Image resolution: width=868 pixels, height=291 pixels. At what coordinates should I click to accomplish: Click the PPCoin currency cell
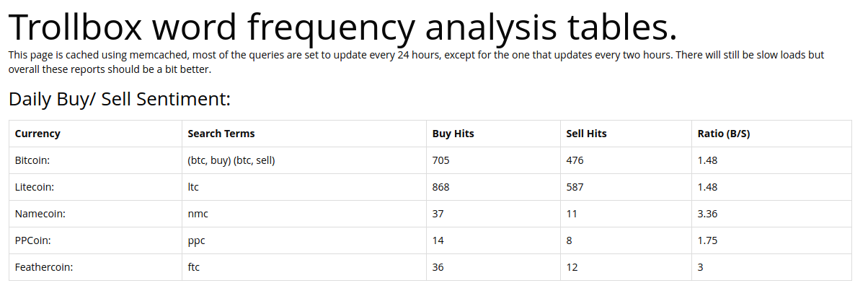95,240
